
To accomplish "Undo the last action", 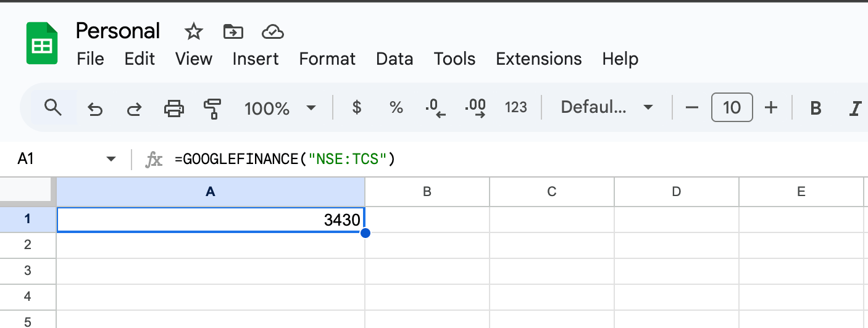I will (x=94, y=109).
